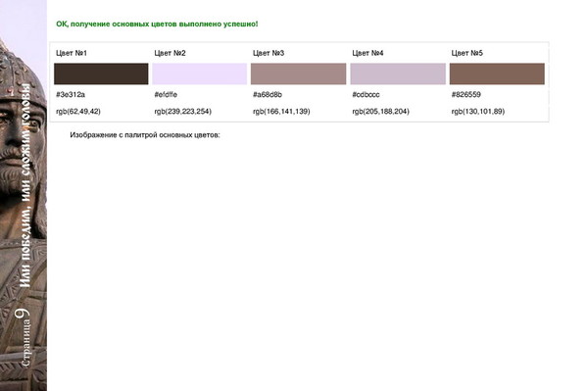Click hex value #a68d8b
The width and height of the screenshot is (588, 391).
(268, 94)
